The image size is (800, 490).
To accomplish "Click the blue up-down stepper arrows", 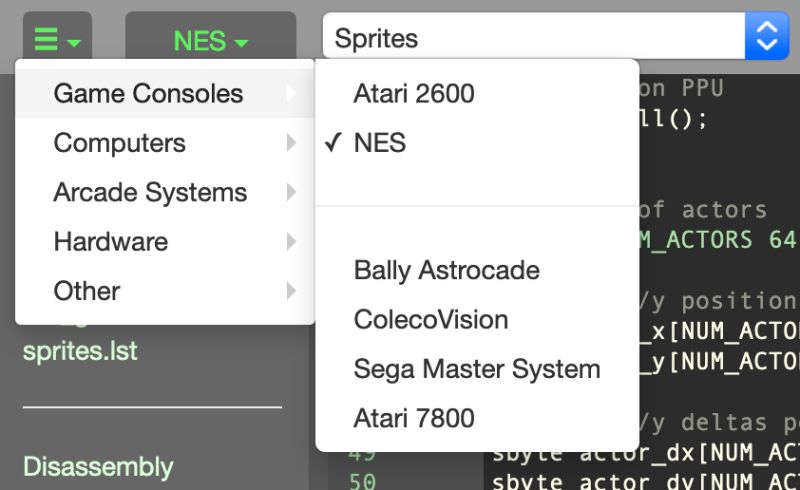I will pyautogui.click(x=767, y=36).
